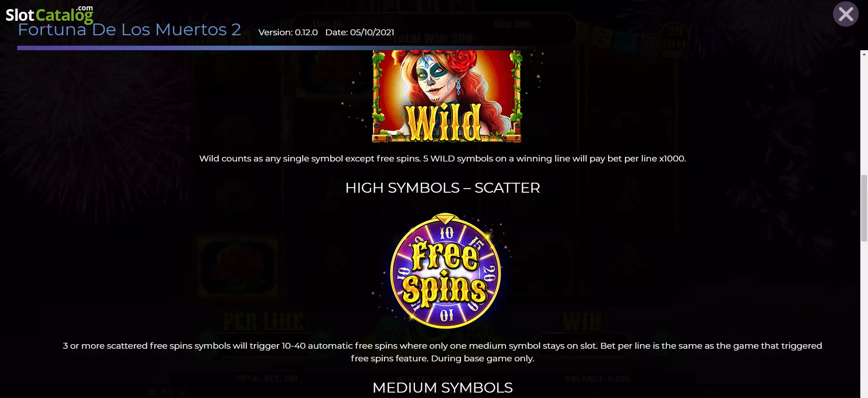The height and width of the screenshot is (398, 868).
Task: Select the HIGH SYMBOLS – SCATTER heading
Action: click(x=443, y=188)
